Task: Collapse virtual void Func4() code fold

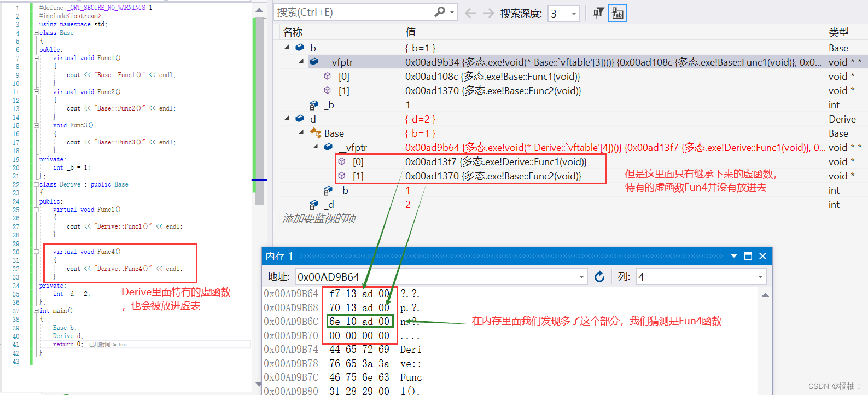Action: [x=36, y=252]
